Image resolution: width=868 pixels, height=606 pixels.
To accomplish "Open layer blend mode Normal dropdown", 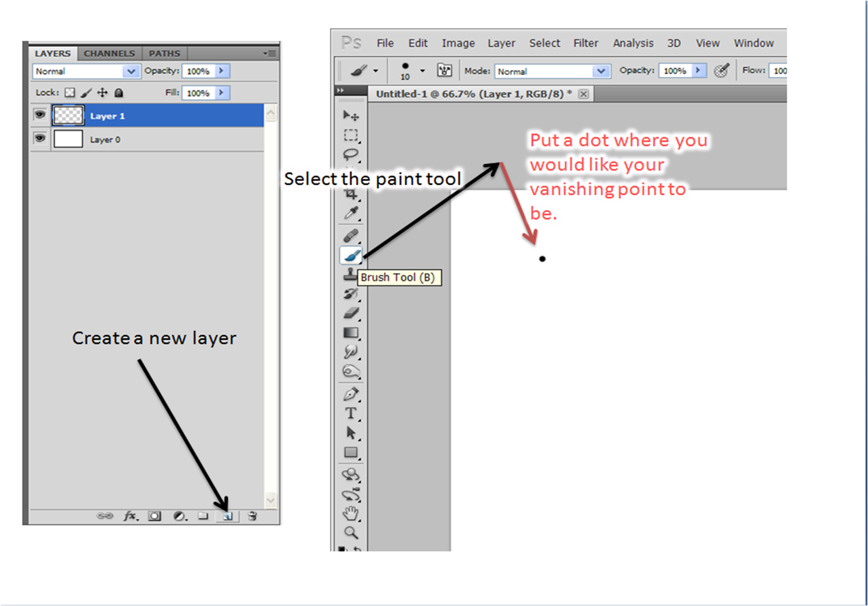I will click(x=131, y=71).
